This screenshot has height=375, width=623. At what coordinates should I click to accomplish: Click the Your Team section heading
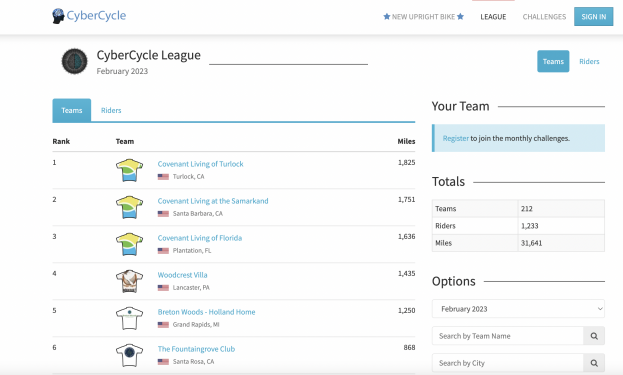coord(460,106)
